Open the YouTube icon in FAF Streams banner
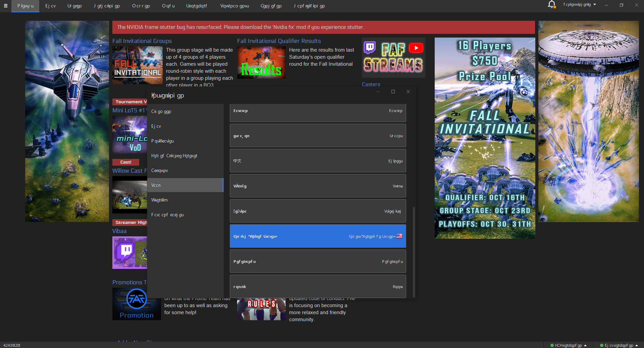 pos(416,48)
